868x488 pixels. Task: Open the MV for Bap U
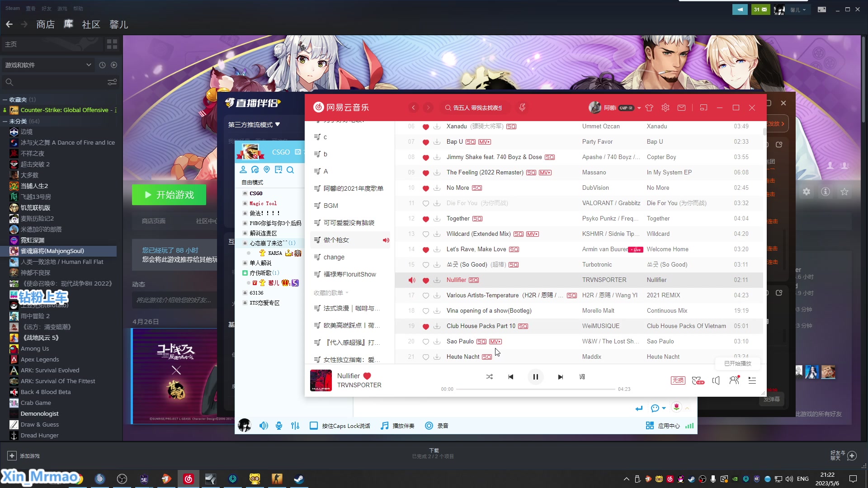pos(485,142)
